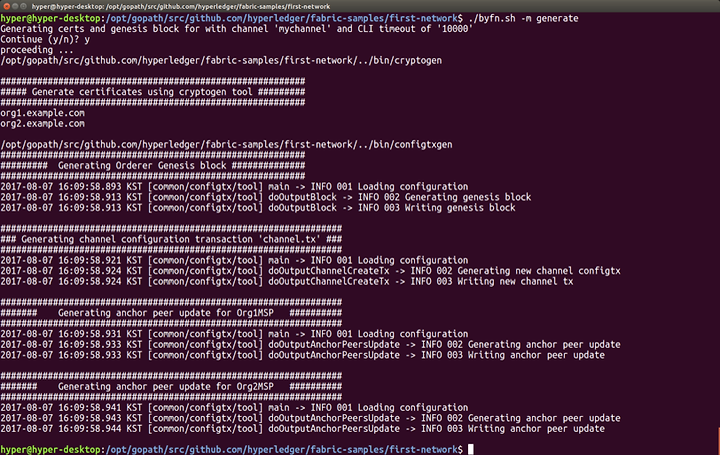Viewport: 720px width, 455px height.
Task: Click the 'org1.example.com' line
Action: pyautogui.click(x=42, y=113)
